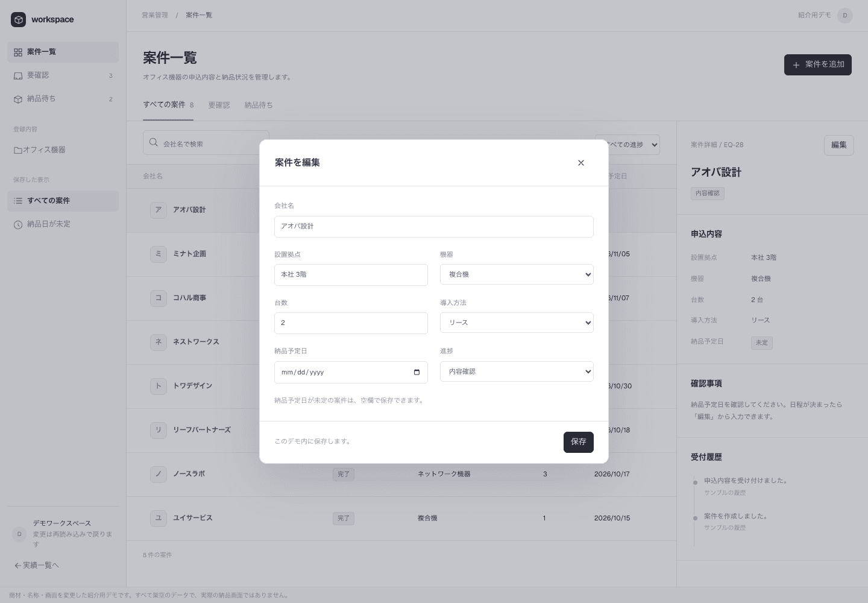Click the 保存 button in the dialog
868x603 pixels.
tap(579, 442)
